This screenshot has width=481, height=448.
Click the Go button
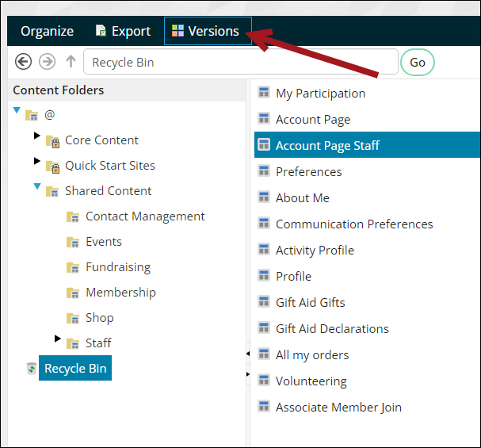click(417, 63)
